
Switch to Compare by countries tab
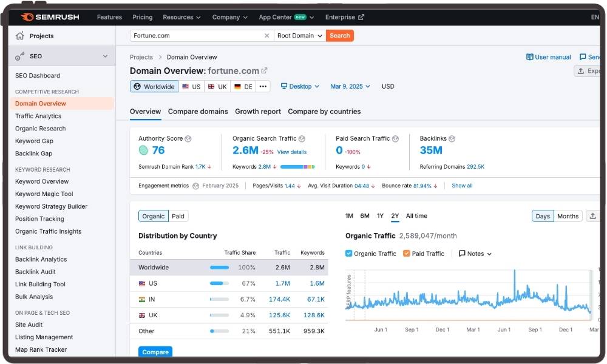point(324,112)
